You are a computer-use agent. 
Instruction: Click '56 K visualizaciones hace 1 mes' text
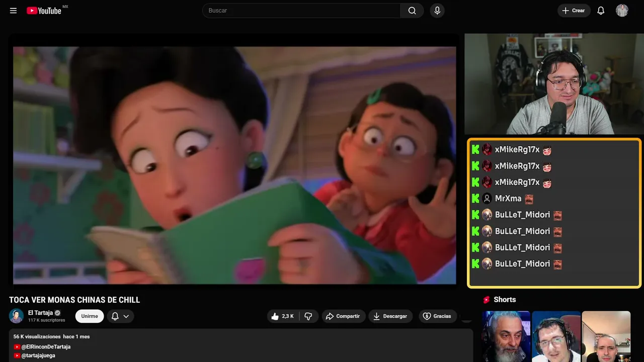pos(51,336)
